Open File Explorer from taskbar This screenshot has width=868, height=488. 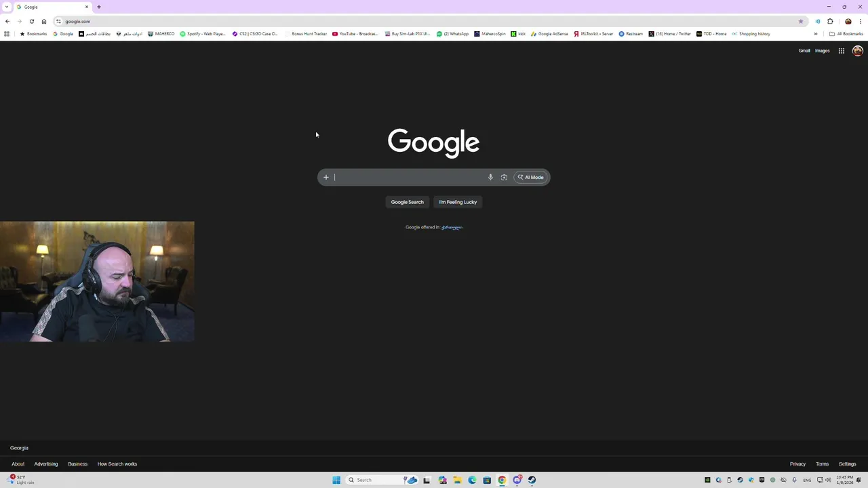pyautogui.click(x=458, y=480)
